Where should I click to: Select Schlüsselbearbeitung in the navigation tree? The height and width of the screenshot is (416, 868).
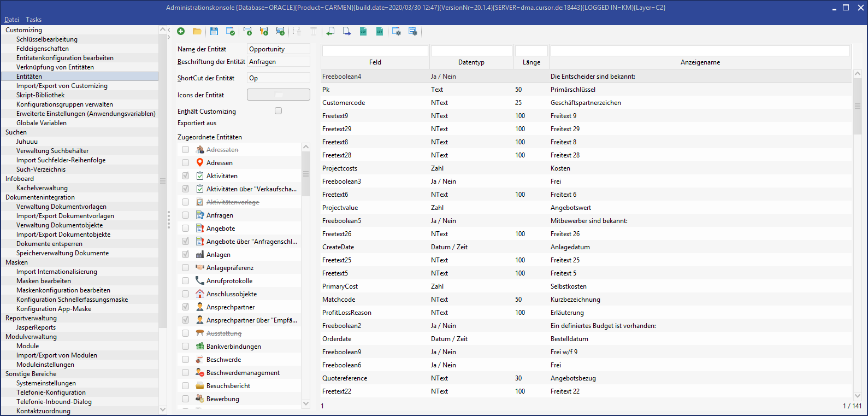click(47, 39)
